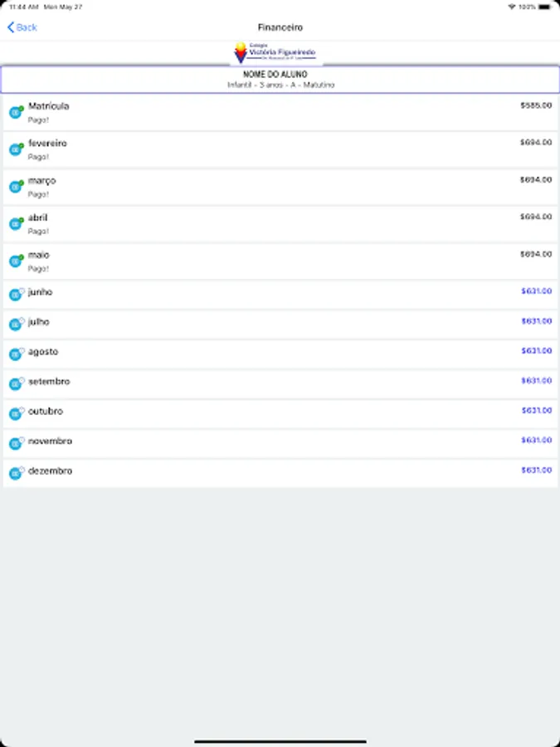Click the março payment icon
The height and width of the screenshot is (747, 560).
17,186
